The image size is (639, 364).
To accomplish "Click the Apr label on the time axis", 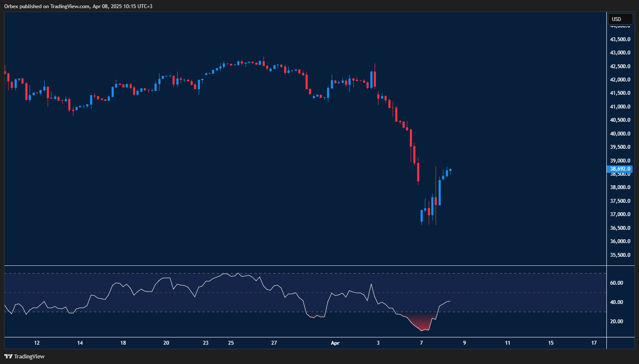I will (335, 343).
